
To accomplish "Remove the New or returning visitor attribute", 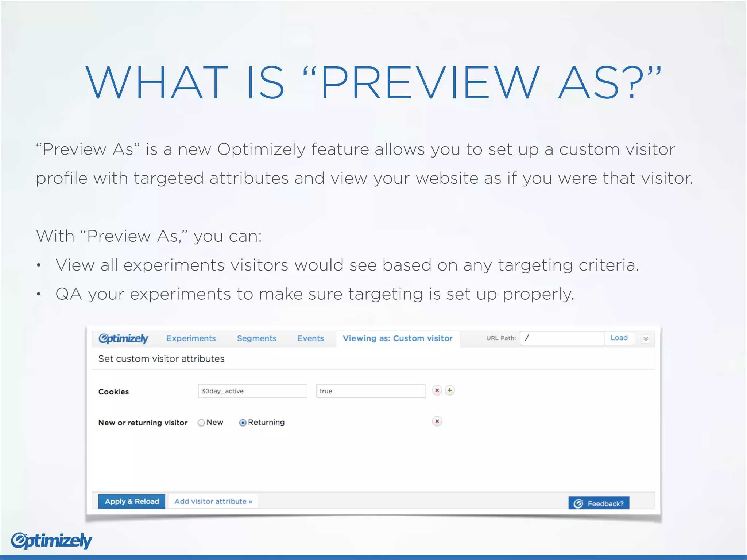I will (437, 421).
